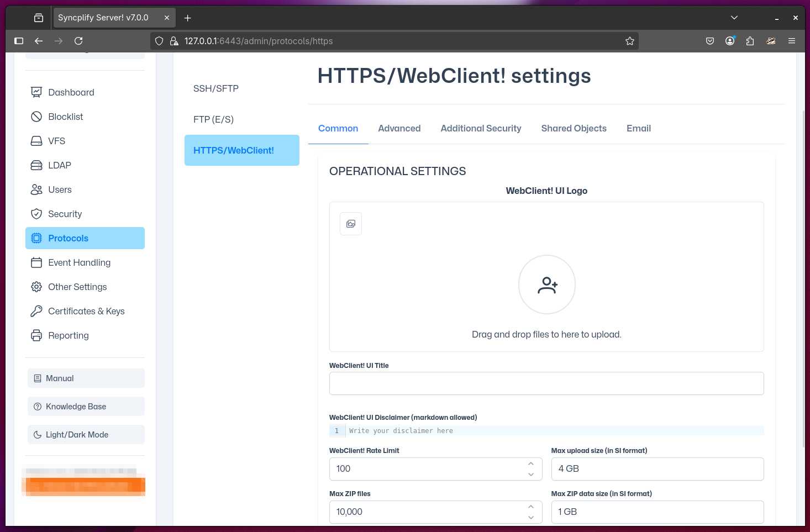Open the Event Handling section

[79, 262]
